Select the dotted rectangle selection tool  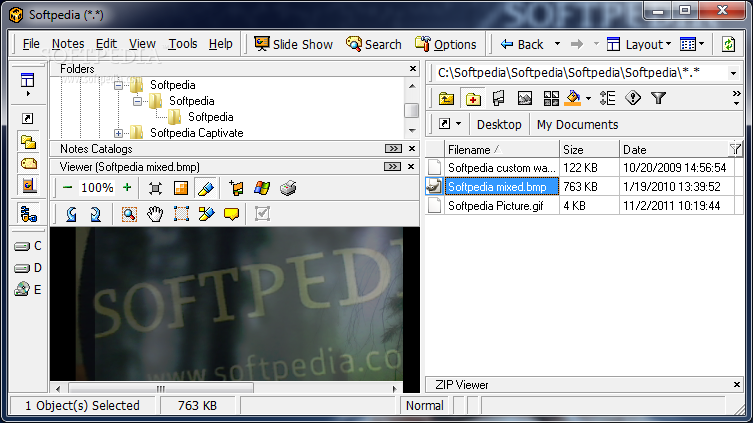pos(181,214)
